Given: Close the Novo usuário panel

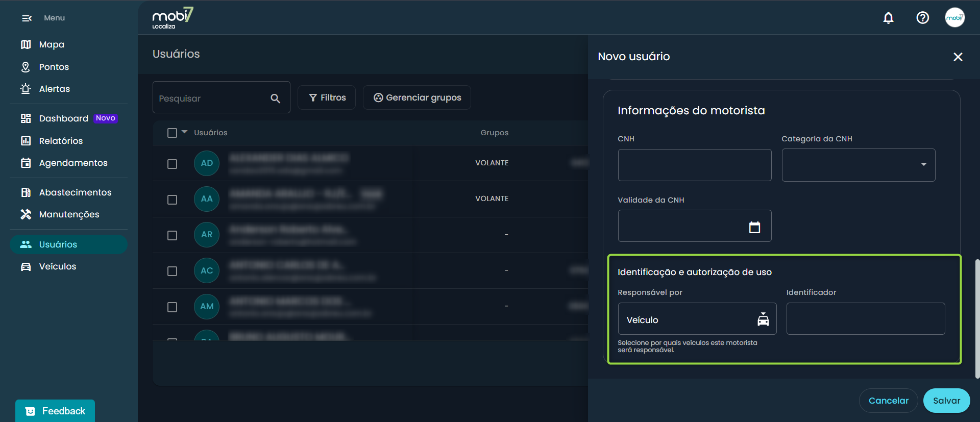Looking at the screenshot, I should 958,57.
